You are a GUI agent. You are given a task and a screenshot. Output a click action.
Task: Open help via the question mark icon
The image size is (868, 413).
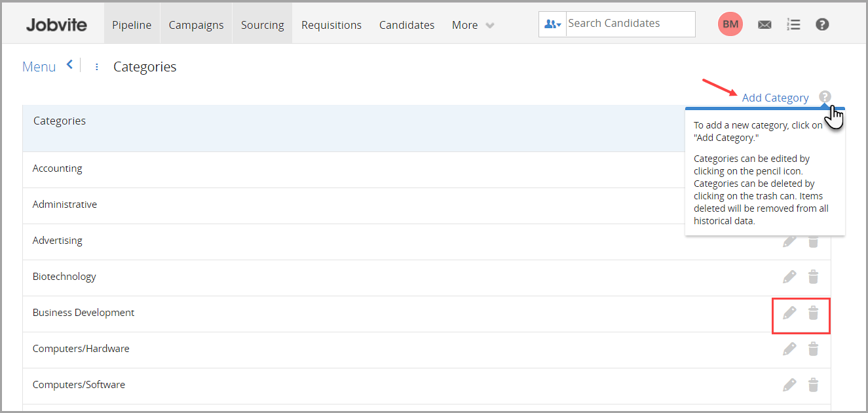[x=822, y=24]
